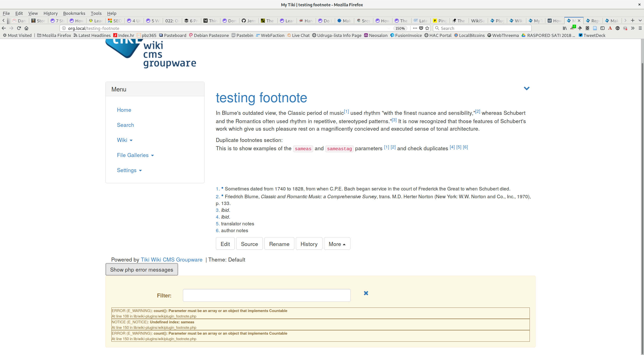Click the Tiki wiki cms groupware logo
This screenshot has width=644, height=355.
tap(150, 54)
